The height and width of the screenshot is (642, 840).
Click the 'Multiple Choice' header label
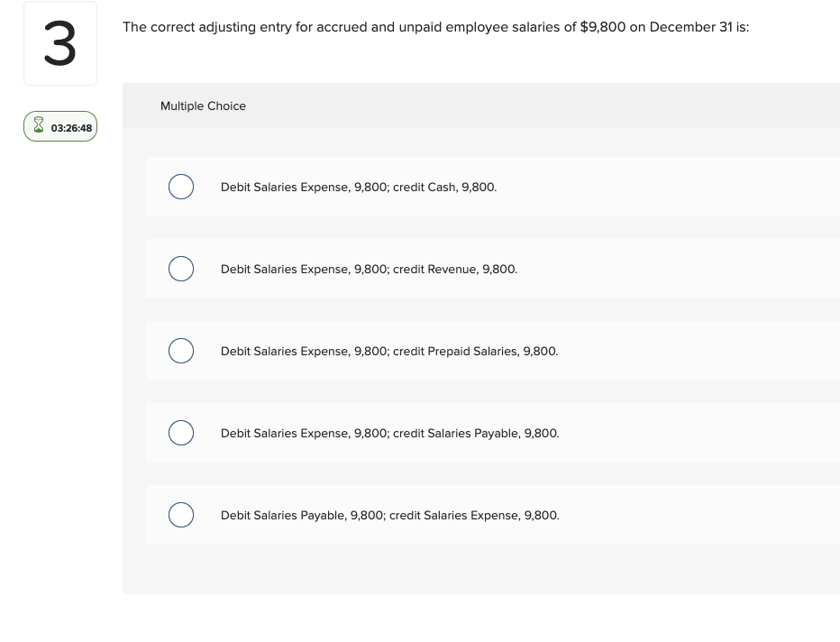[x=203, y=105]
